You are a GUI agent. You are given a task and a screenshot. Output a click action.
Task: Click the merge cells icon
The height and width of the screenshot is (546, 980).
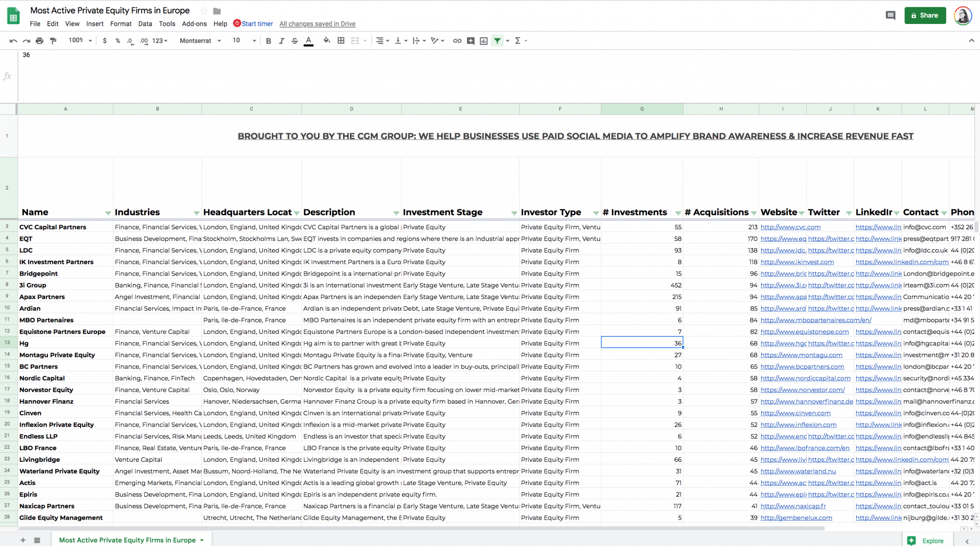point(355,41)
